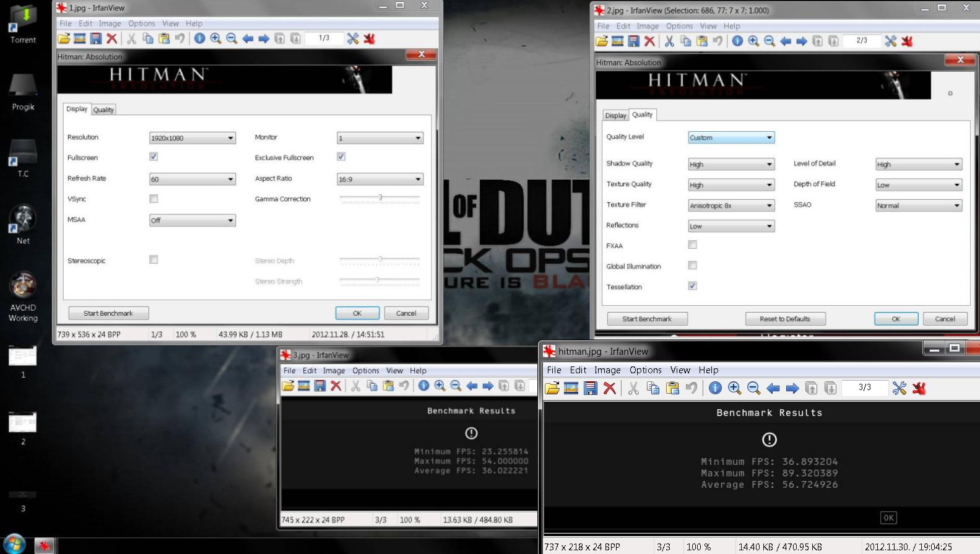Click the info icon in 3.jpg window toolbar
The image size is (980, 554).
[x=423, y=386]
